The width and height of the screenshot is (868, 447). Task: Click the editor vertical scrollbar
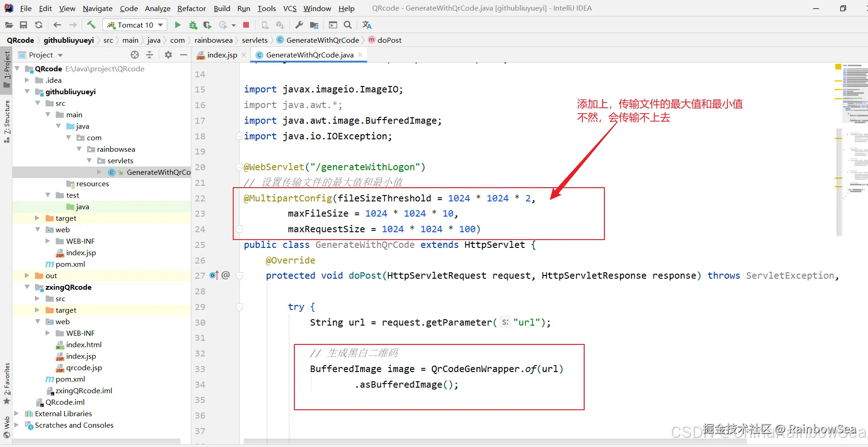click(x=839, y=182)
